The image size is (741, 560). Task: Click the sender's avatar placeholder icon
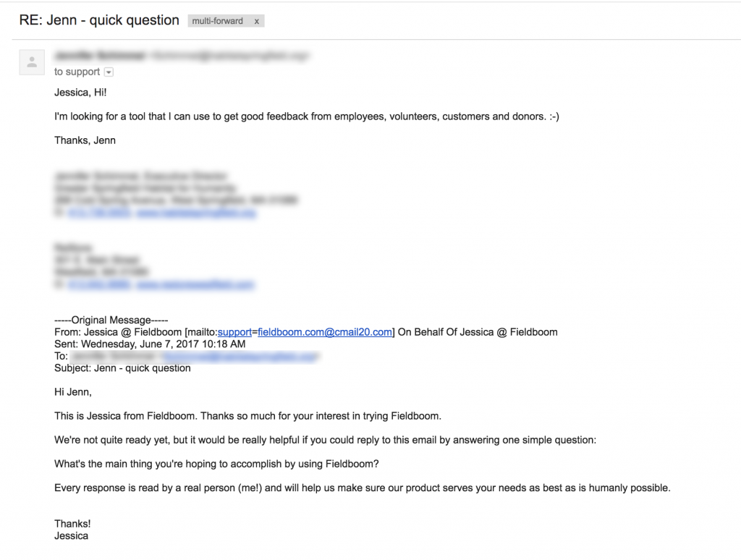[32, 63]
